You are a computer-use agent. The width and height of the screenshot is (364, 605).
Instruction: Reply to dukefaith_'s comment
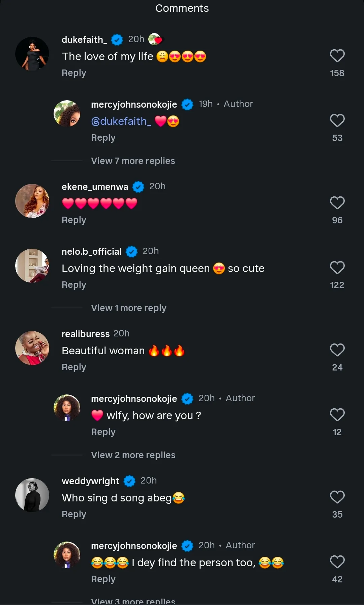click(x=74, y=73)
